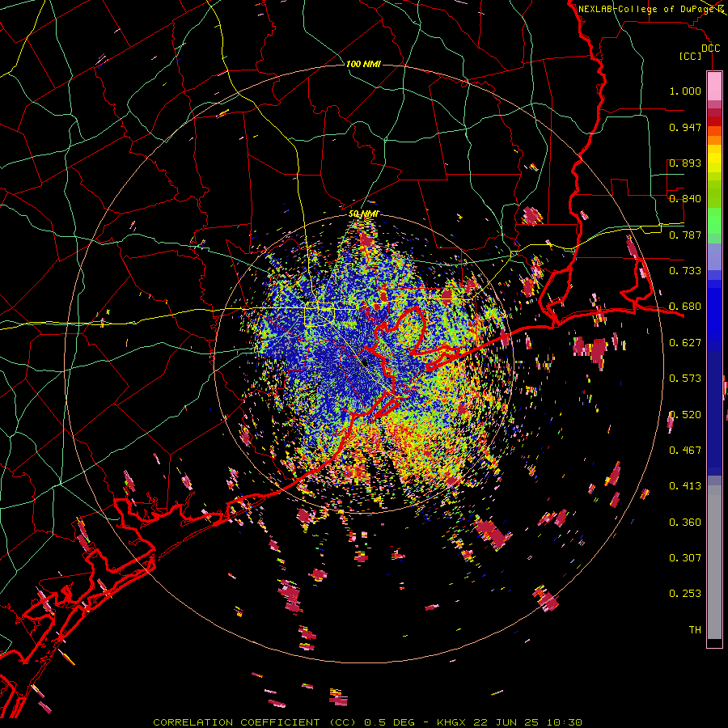Click the DCC label above the color scale
This screenshot has width=728, height=728.
710,49
